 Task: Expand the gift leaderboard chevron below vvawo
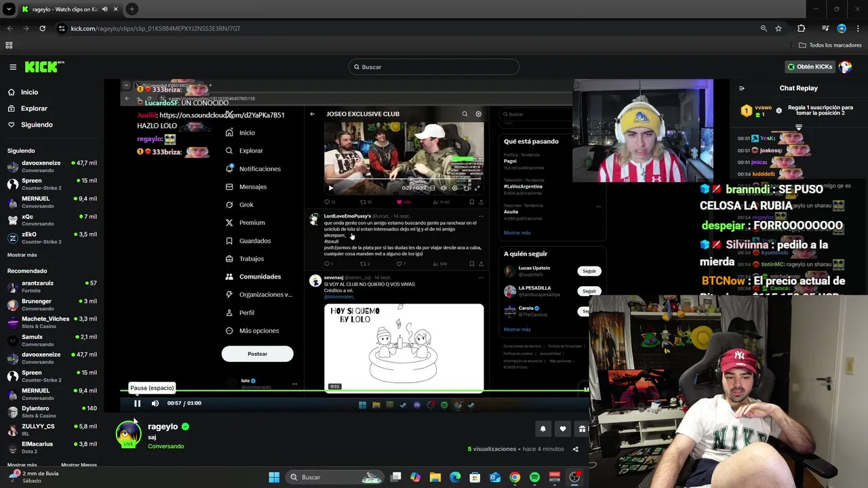click(x=799, y=127)
